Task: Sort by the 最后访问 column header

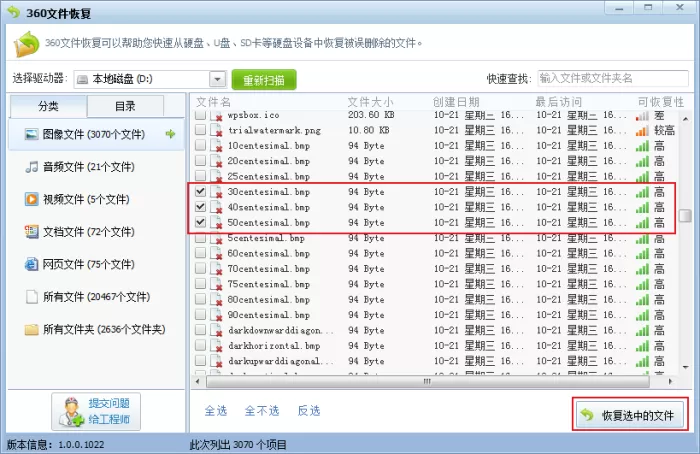Action: click(558, 102)
